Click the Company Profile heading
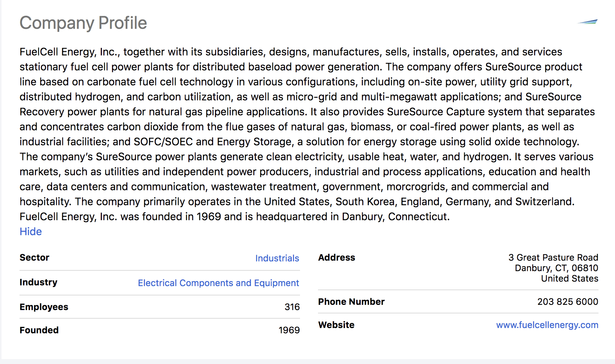The width and height of the screenshot is (615, 364). tap(83, 23)
